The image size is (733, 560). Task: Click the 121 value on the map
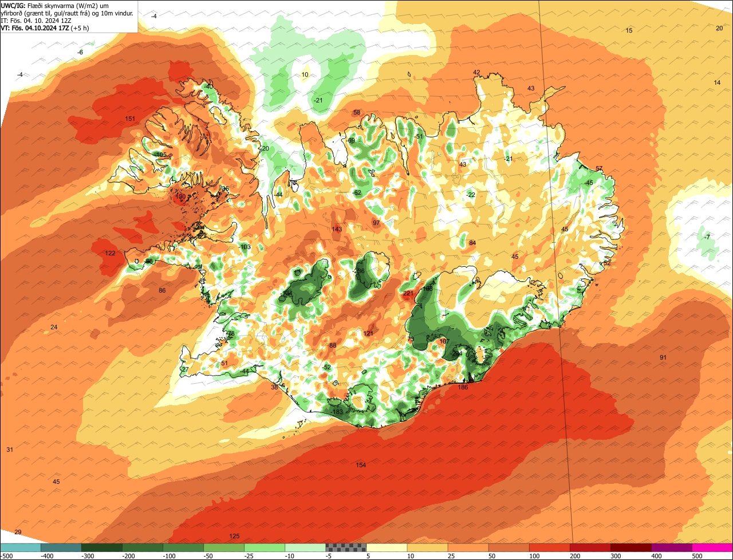point(368,333)
